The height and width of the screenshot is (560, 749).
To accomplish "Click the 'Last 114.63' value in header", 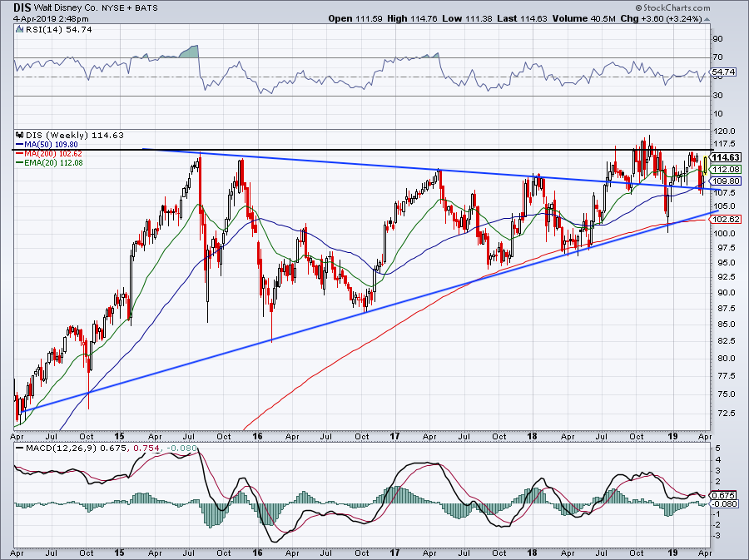I will [x=523, y=18].
